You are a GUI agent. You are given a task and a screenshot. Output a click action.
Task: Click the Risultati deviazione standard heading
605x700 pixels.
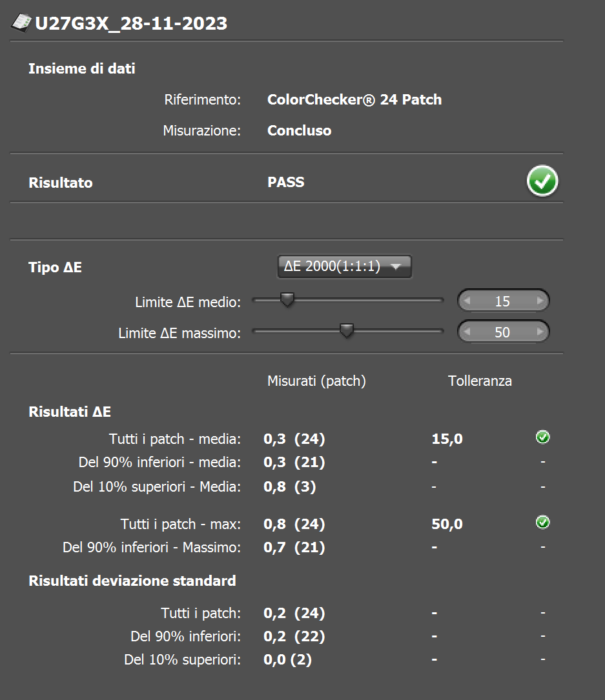(132, 581)
